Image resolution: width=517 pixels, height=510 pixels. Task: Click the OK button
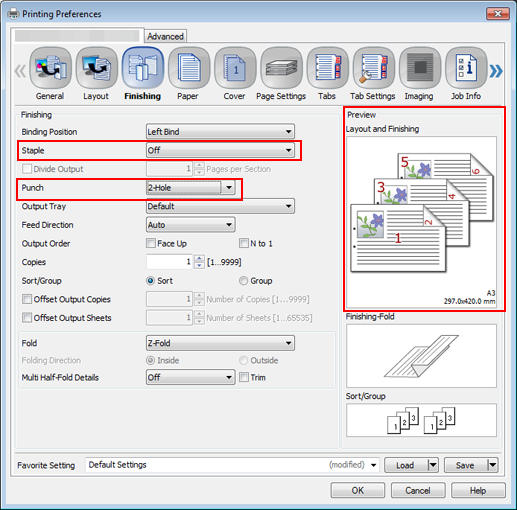click(x=358, y=490)
